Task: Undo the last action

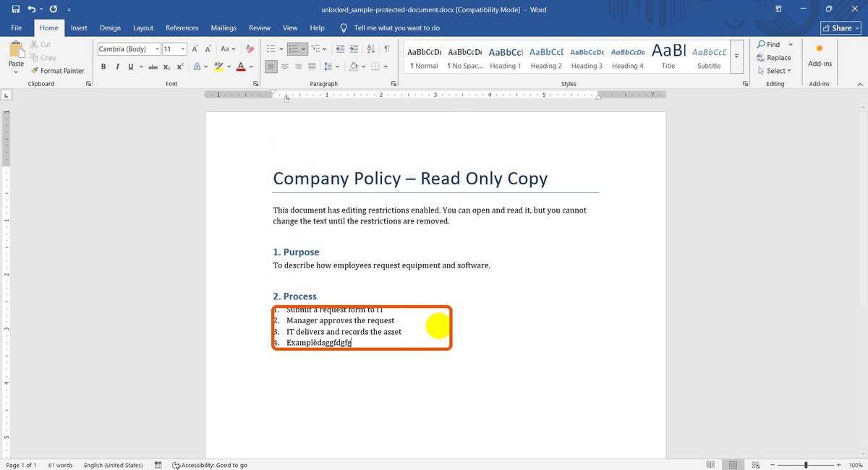Action: 32,9
